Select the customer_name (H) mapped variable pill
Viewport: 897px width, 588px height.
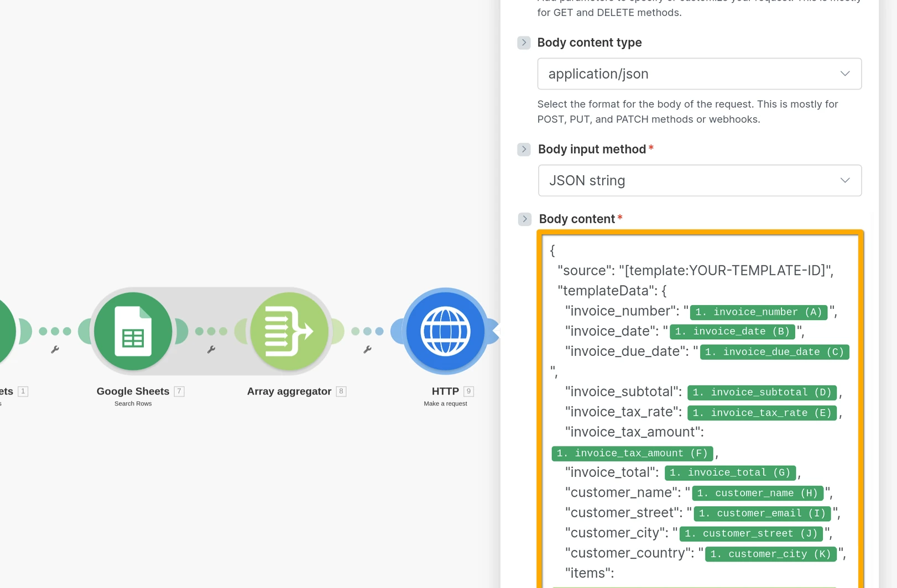tap(757, 493)
